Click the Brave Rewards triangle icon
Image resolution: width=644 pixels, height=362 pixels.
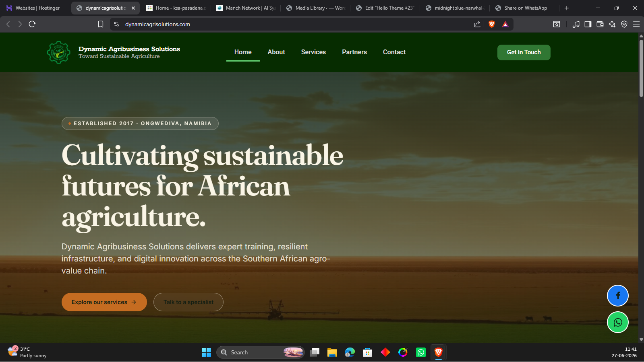click(505, 24)
